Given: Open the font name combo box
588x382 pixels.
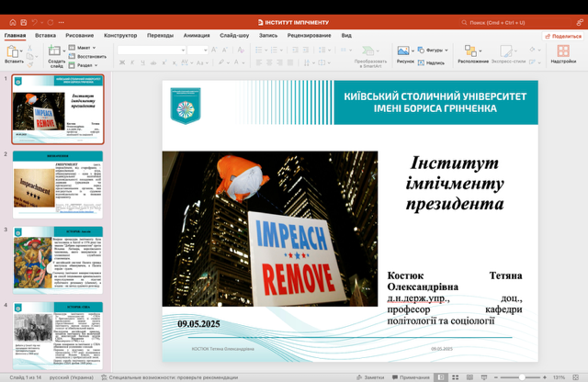Looking at the screenshot, I should (150, 50).
